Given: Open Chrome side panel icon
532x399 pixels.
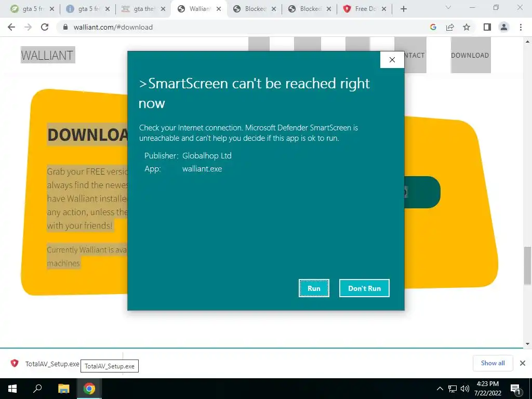Looking at the screenshot, I should click(487, 27).
